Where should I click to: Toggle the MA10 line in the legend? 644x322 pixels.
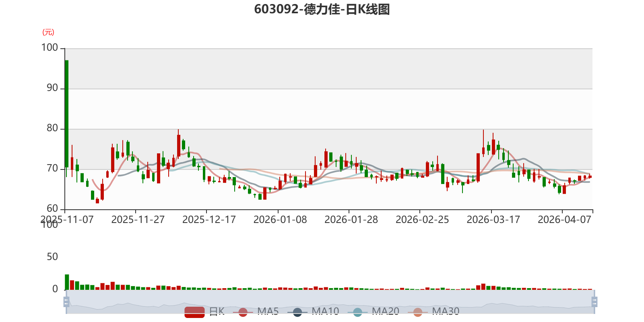click(x=313, y=312)
